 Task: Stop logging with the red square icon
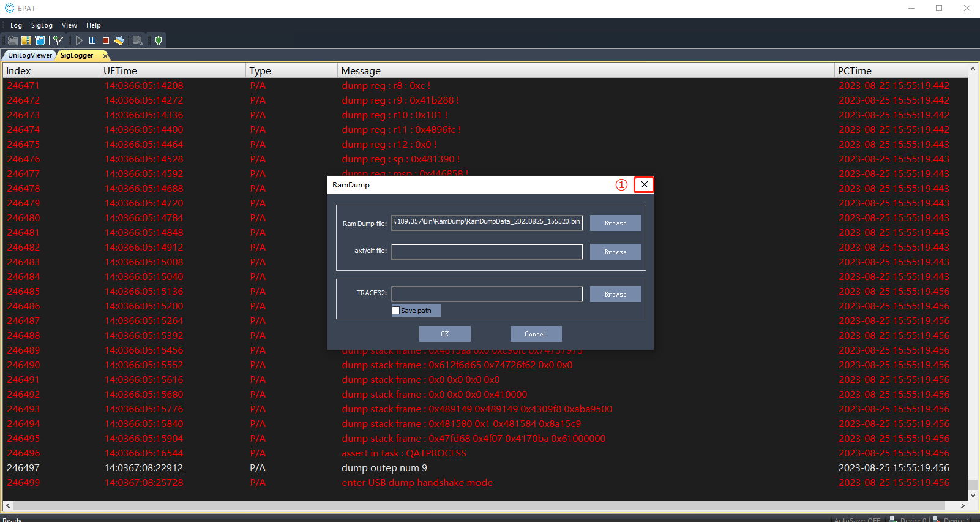(x=106, y=40)
